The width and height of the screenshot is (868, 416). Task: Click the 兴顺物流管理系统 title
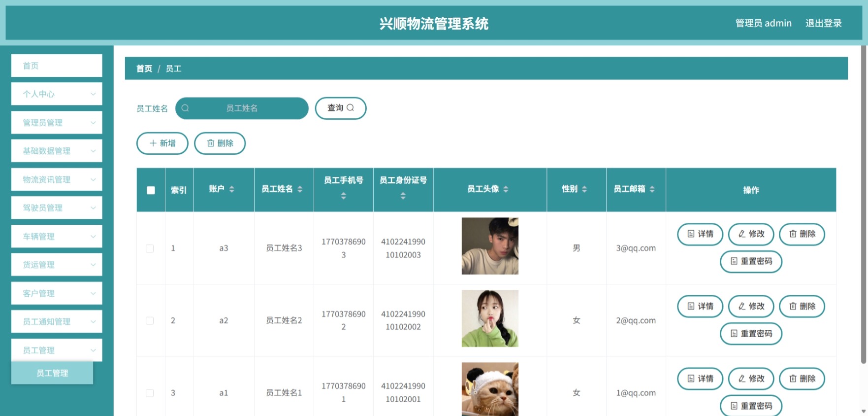(x=434, y=24)
